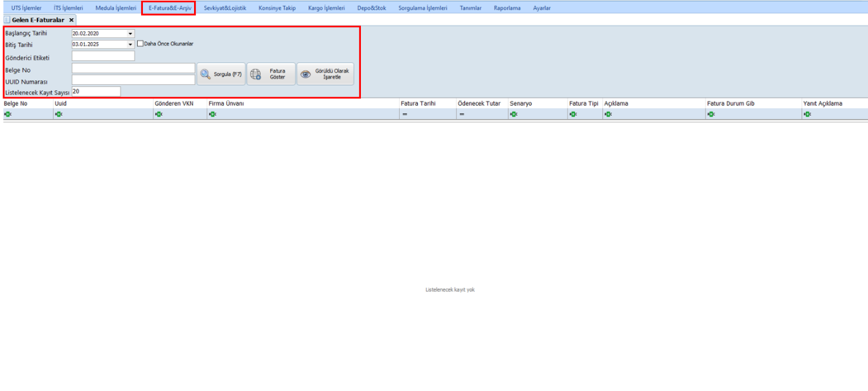Open the E-Fatura&E-Arşiv menu
Screen dimensions: 868x391
[169, 8]
